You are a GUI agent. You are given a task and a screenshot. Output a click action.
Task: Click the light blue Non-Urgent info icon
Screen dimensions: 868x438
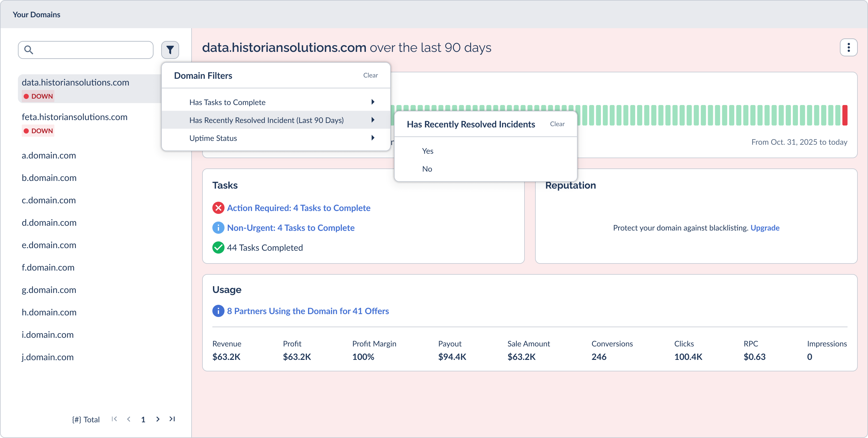coord(218,228)
